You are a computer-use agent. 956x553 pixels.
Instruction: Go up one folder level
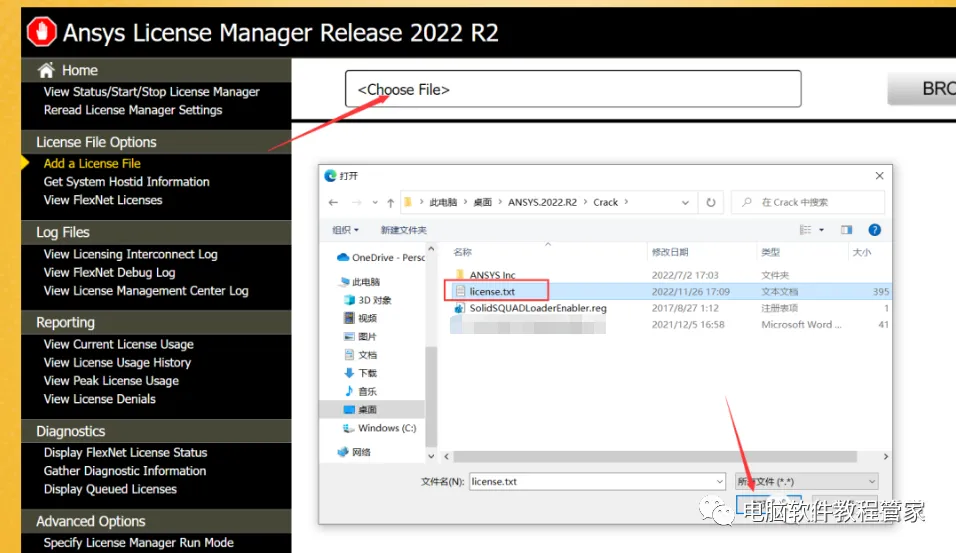click(390, 202)
